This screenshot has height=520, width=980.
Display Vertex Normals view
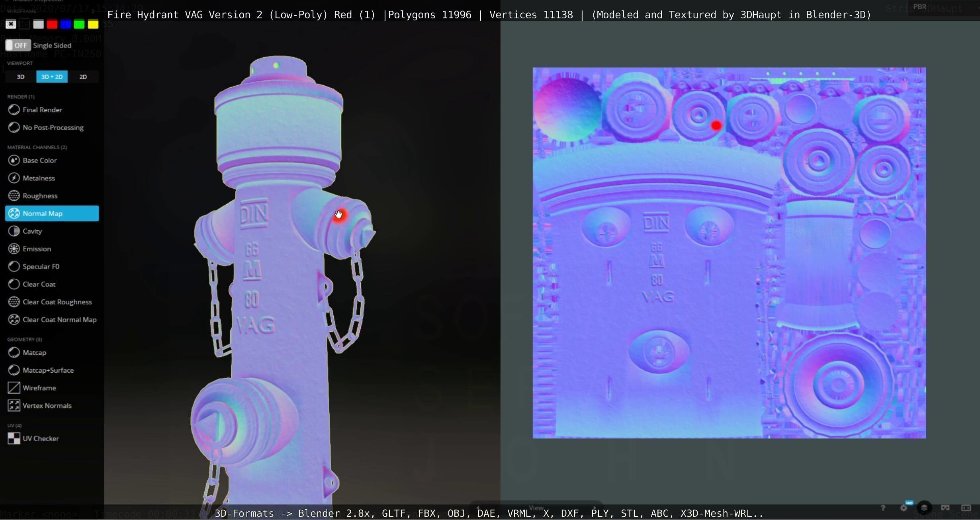point(52,406)
